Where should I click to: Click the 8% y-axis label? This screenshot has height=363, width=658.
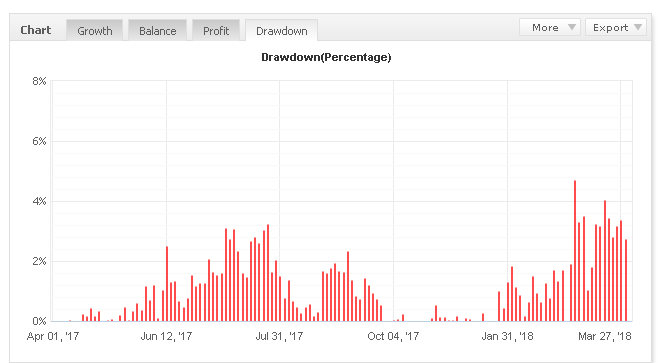click(x=39, y=81)
